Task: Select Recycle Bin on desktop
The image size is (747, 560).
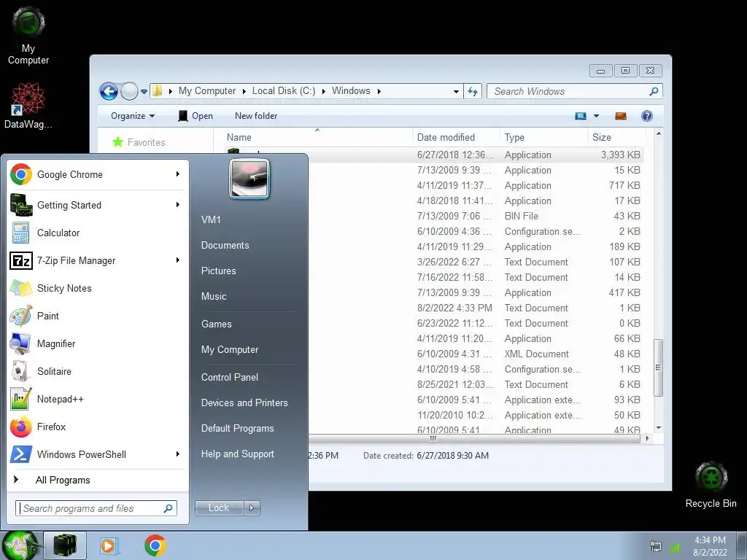Action: pyautogui.click(x=711, y=485)
